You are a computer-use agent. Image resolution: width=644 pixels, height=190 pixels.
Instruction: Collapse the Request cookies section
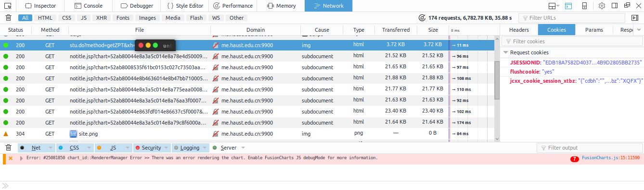(505, 52)
